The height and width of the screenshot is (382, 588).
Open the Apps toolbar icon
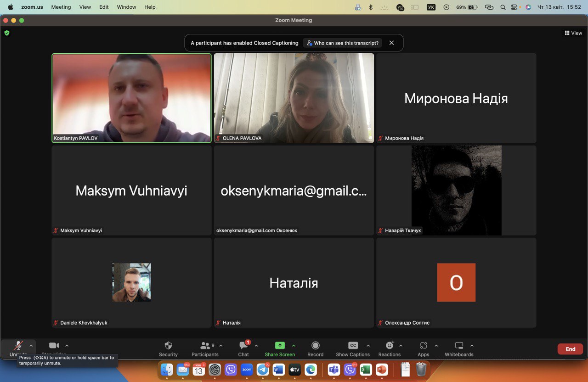tap(423, 346)
